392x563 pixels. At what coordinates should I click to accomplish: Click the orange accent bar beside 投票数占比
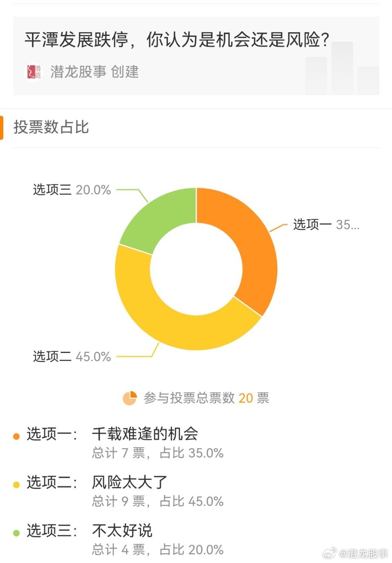3,127
